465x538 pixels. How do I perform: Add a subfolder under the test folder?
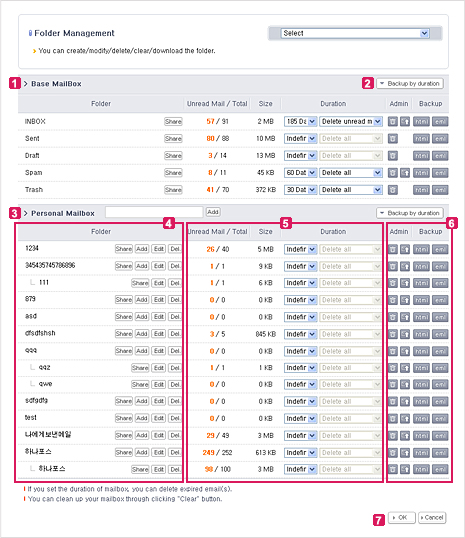pos(142,418)
